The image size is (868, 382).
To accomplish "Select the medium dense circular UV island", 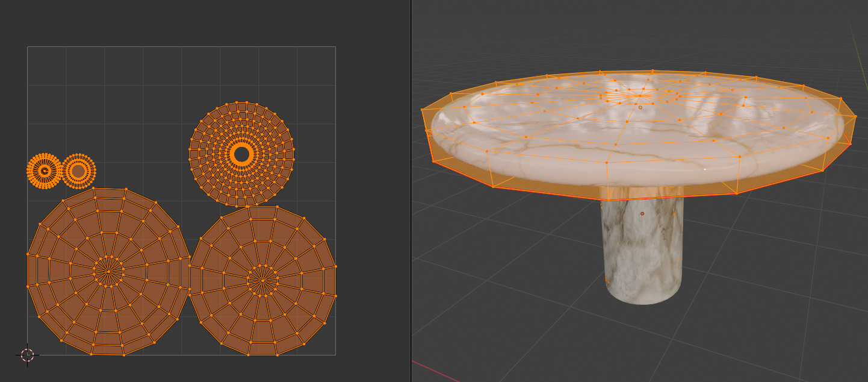I will [241, 154].
